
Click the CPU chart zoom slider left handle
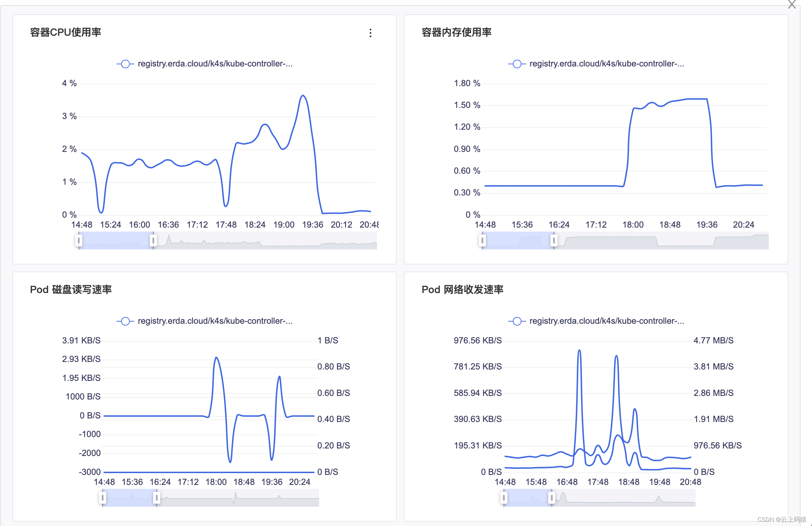(79, 240)
